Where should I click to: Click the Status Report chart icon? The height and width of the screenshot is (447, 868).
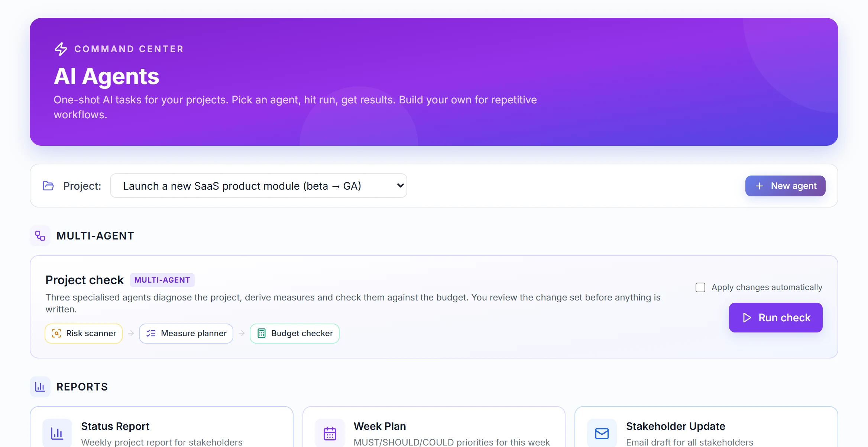pyautogui.click(x=57, y=433)
